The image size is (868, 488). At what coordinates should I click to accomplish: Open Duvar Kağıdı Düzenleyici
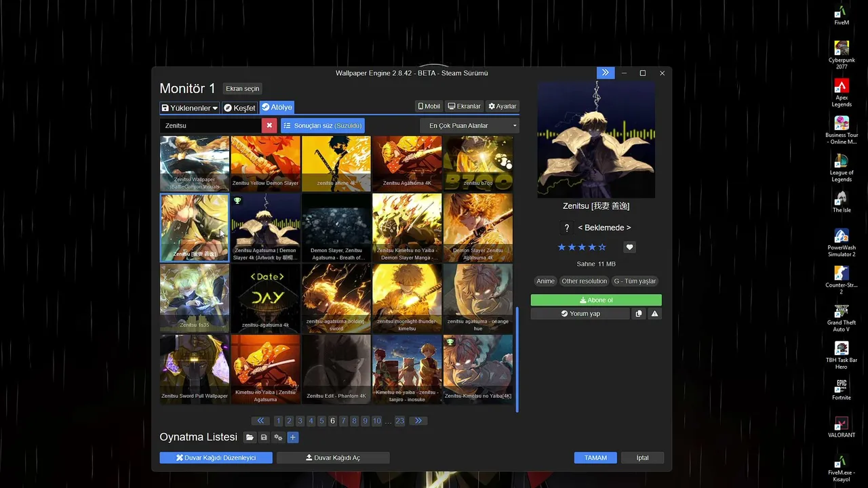(x=216, y=457)
